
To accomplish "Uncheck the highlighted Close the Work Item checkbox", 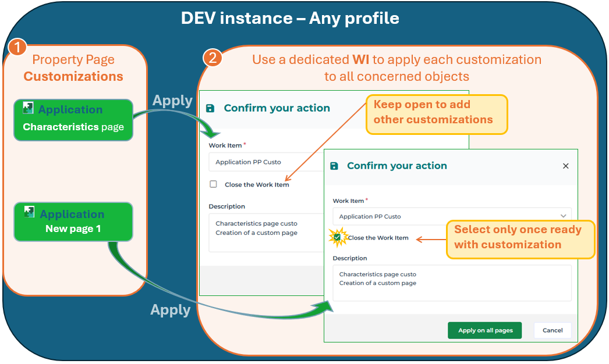I will [x=337, y=237].
